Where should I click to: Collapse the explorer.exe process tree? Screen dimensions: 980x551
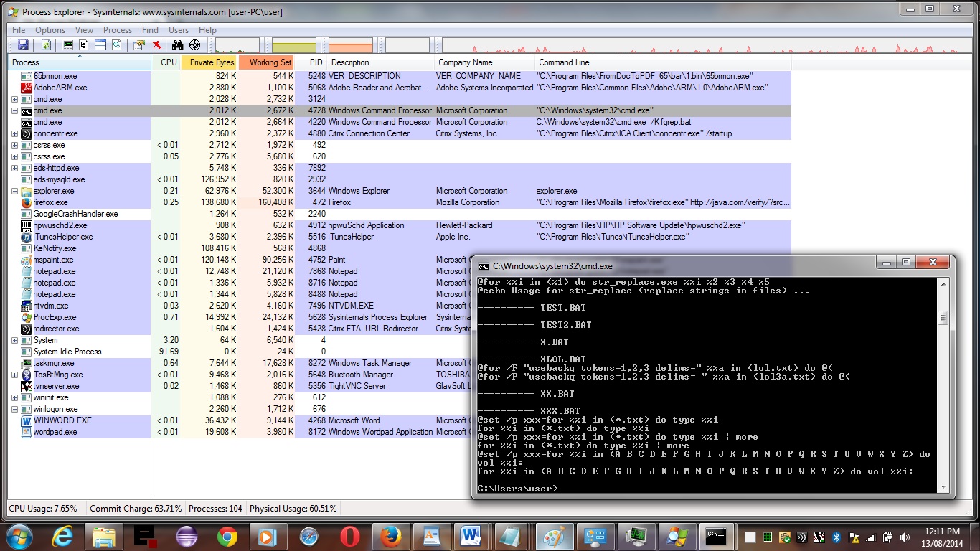(x=15, y=192)
